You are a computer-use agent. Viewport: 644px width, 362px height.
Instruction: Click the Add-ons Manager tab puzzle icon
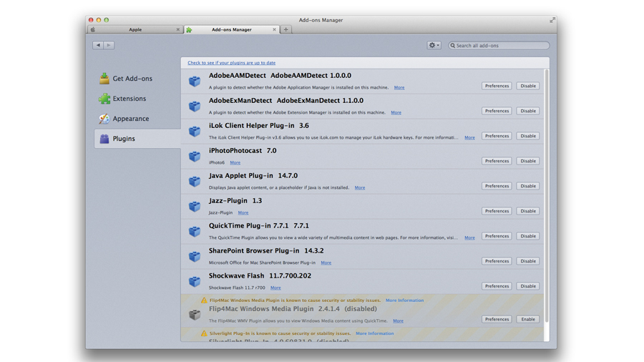coord(189,29)
